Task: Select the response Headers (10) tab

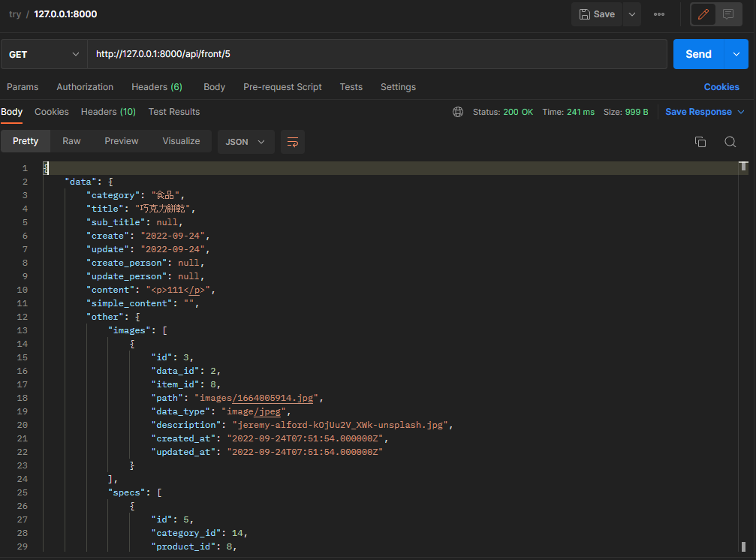Action: [108, 112]
